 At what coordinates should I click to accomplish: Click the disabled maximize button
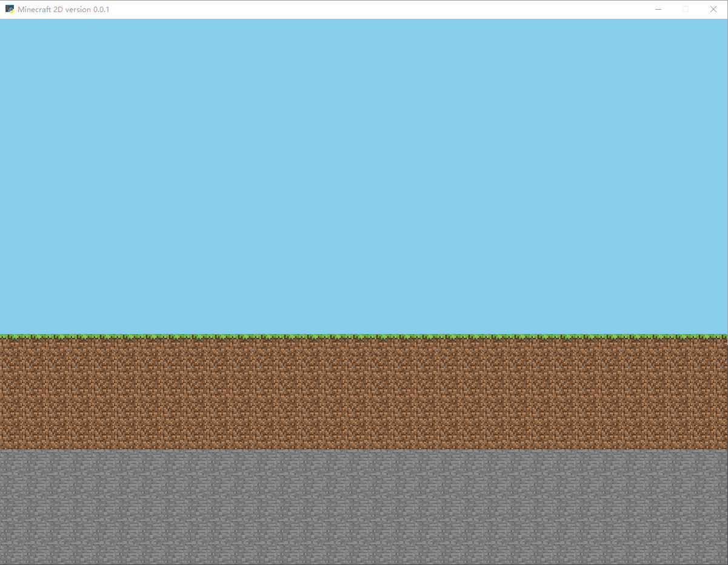[686, 9]
